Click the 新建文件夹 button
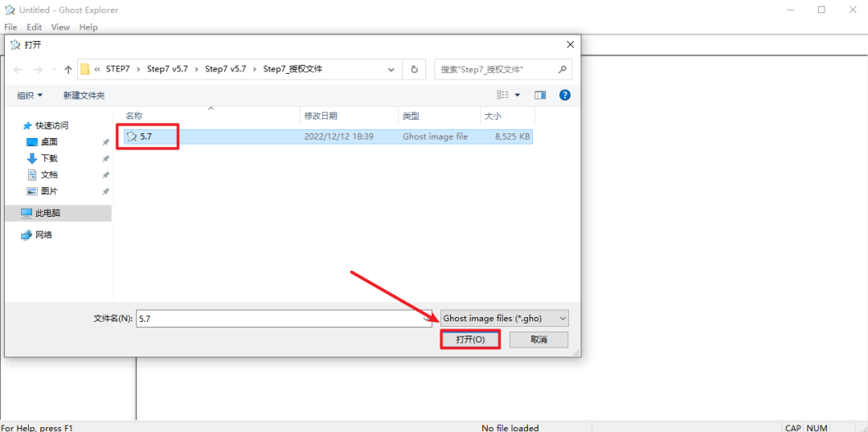 84,95
